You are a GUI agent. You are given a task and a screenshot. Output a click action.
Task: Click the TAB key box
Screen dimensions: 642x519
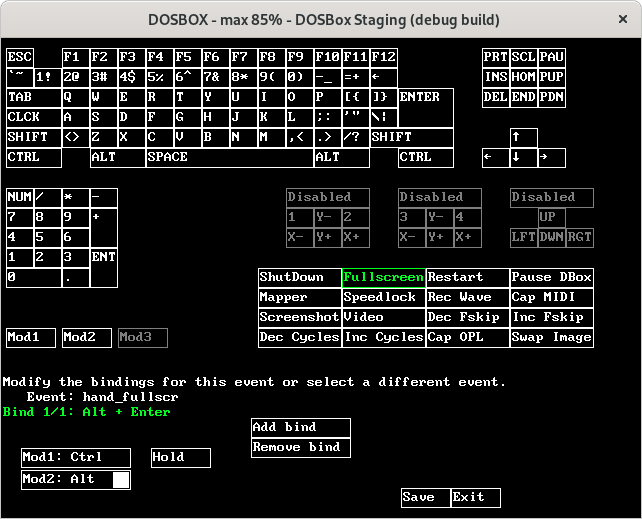pyautogui.click(x=34, y=97)
